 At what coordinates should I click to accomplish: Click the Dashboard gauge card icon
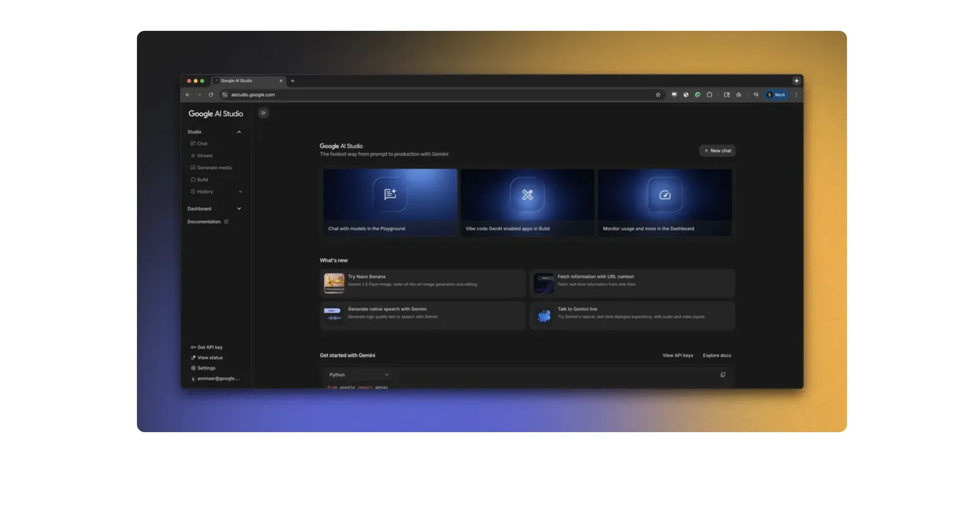(x=665, y=195)
